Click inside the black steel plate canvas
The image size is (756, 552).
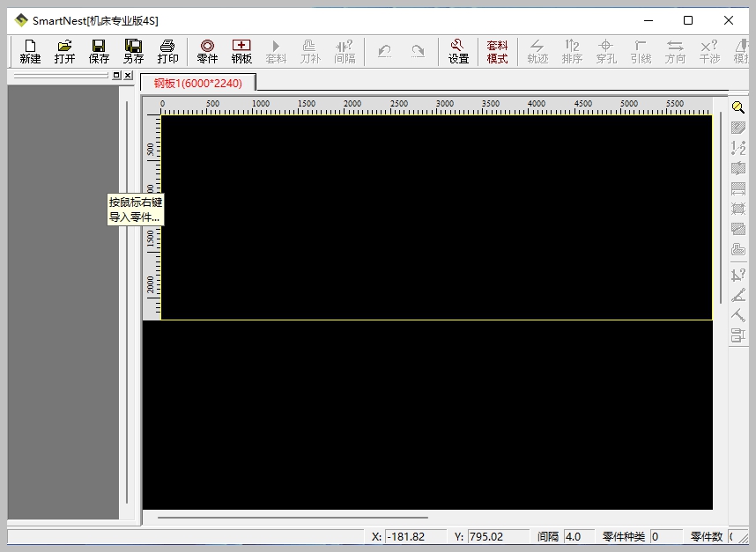(x=436, y=217)
